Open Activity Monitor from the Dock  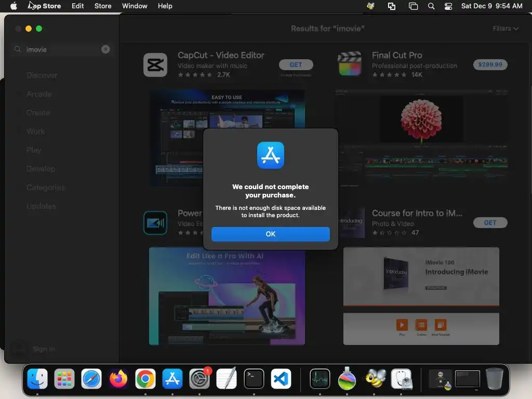pyautogui.click(x=320, y=379)
